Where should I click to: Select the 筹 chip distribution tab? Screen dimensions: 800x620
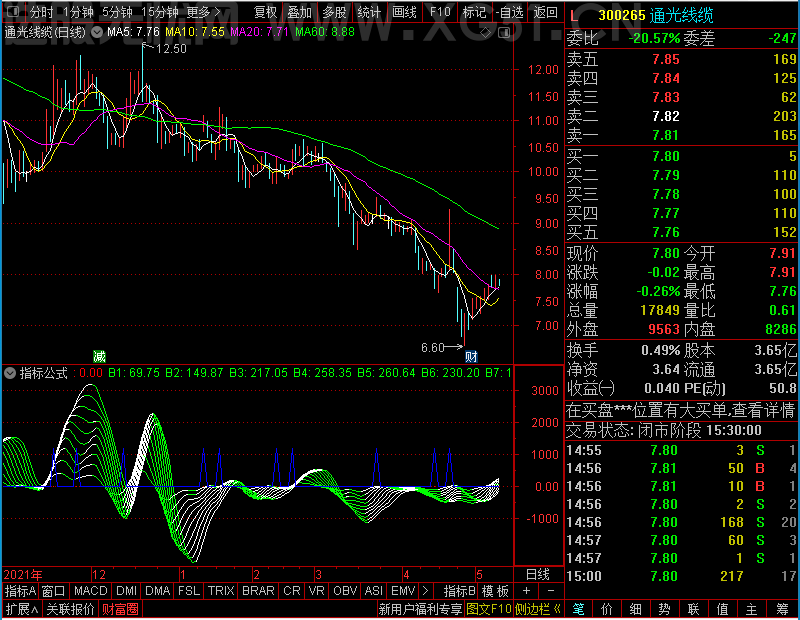(x=782, y=609)
